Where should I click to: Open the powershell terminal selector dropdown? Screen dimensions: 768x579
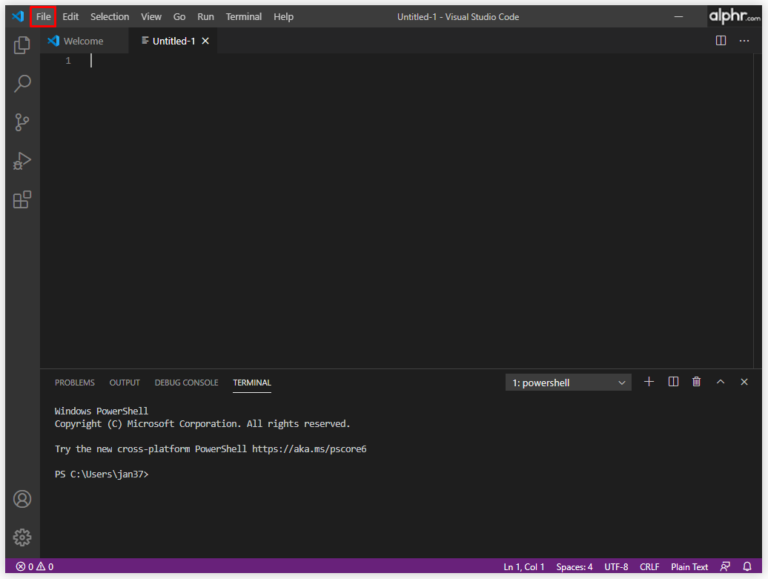coord(568,382)
